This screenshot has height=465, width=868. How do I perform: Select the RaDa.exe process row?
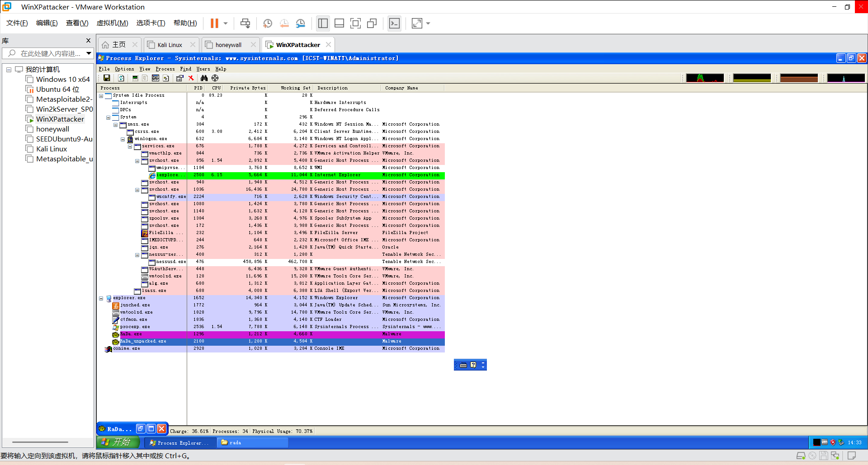coord(271,334)
